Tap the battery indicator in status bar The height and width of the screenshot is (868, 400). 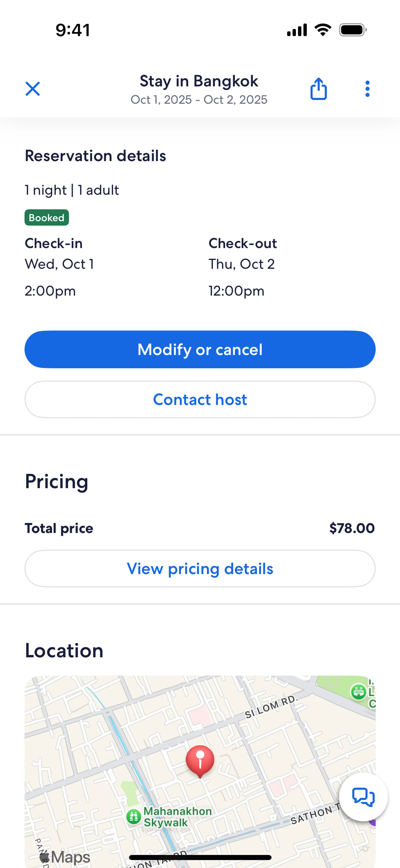(352, 30)
